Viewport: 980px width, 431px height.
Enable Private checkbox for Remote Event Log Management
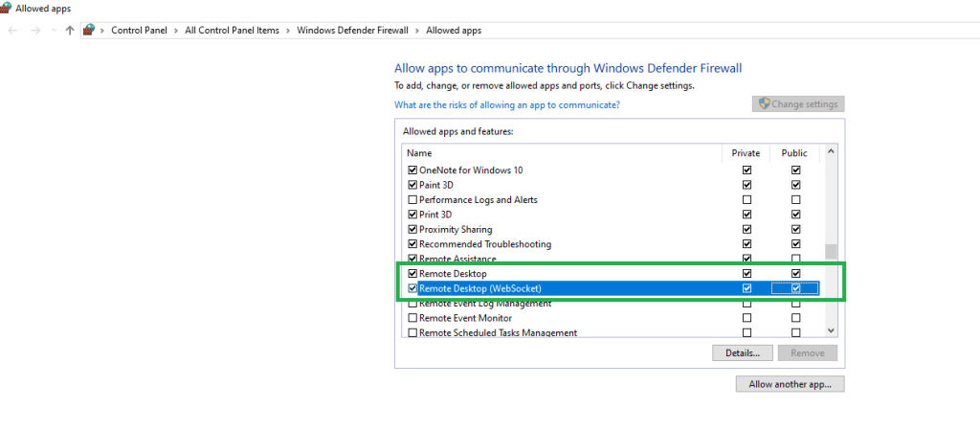[746, 304]
